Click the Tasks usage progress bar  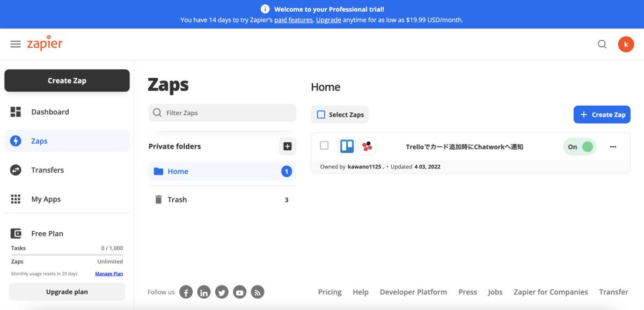67,254
